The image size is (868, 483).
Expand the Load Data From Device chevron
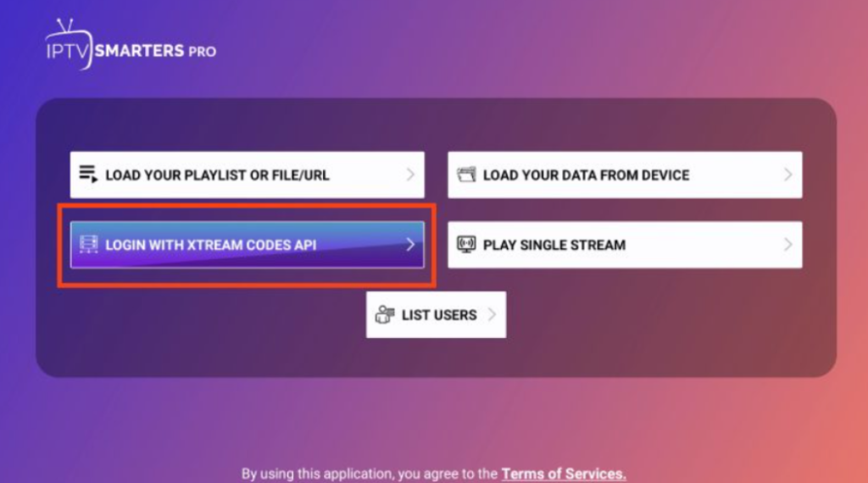coord(787,175)
